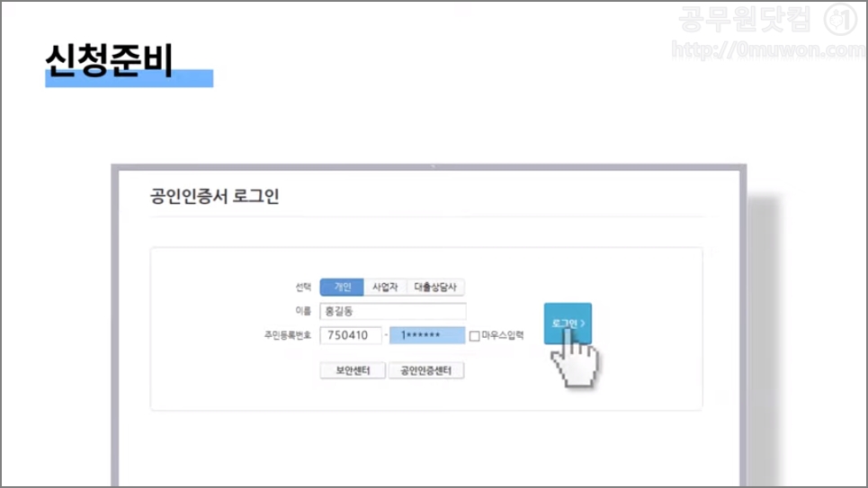
Task: Enable the 마우스입력 checkbox
Action: click(474, 336)
